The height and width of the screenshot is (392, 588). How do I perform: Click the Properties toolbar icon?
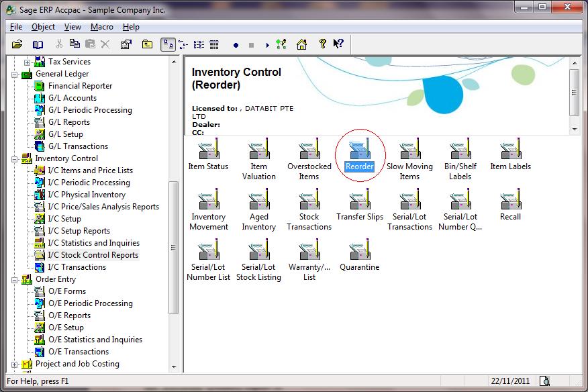[126, 44]
